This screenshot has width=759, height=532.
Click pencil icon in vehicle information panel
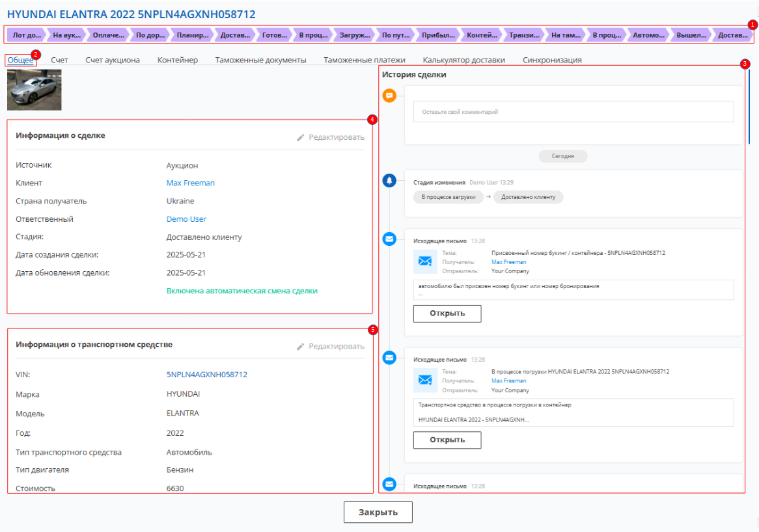coord(300,347)
